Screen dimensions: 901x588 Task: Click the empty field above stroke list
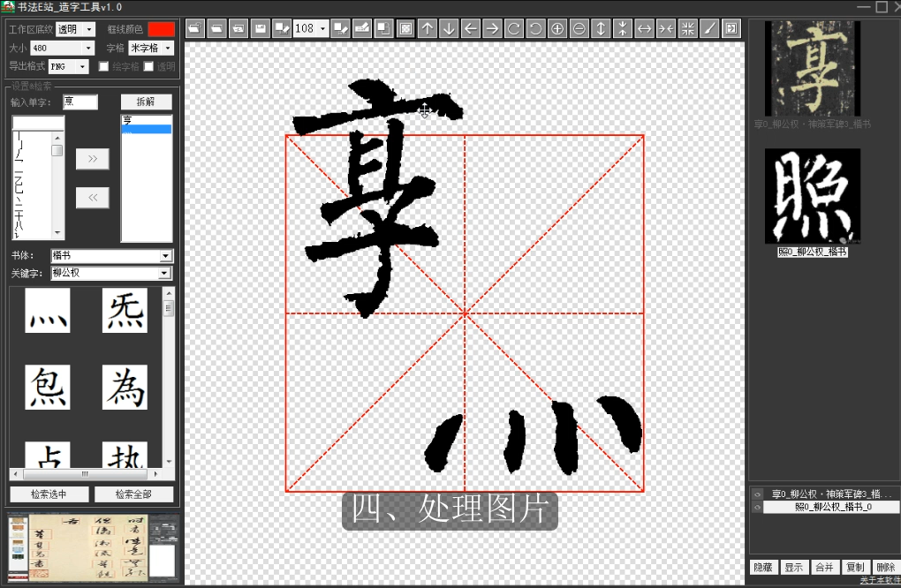(x=39, y=123)
